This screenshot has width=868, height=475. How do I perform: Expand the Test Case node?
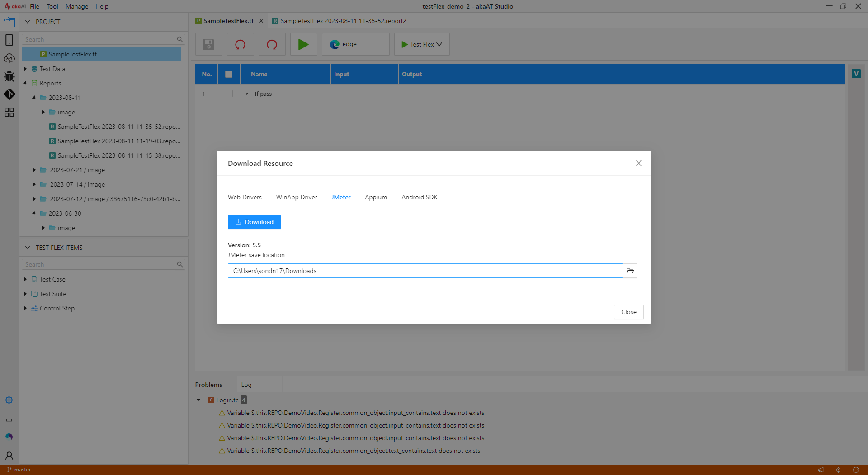[25, 279]
